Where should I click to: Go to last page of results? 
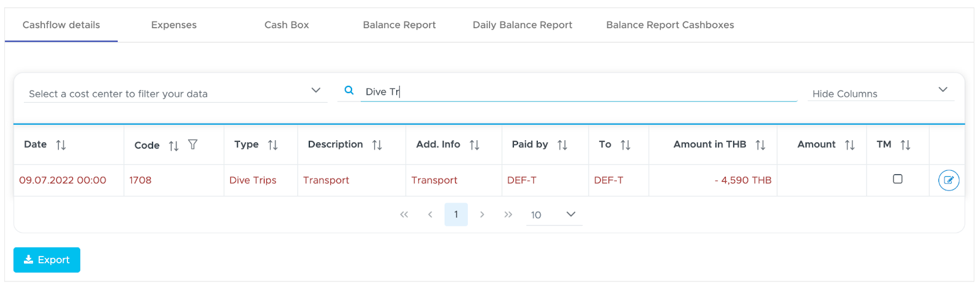pyautogui.click(x=508, y=214)
